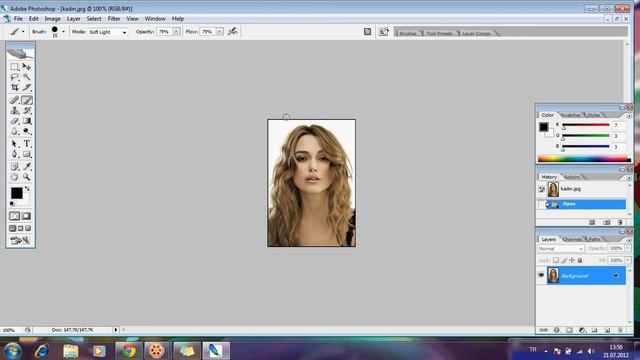The image size is (640, 360).
Task: Enable Lock transparent pixels
Action: pos(556,260)
